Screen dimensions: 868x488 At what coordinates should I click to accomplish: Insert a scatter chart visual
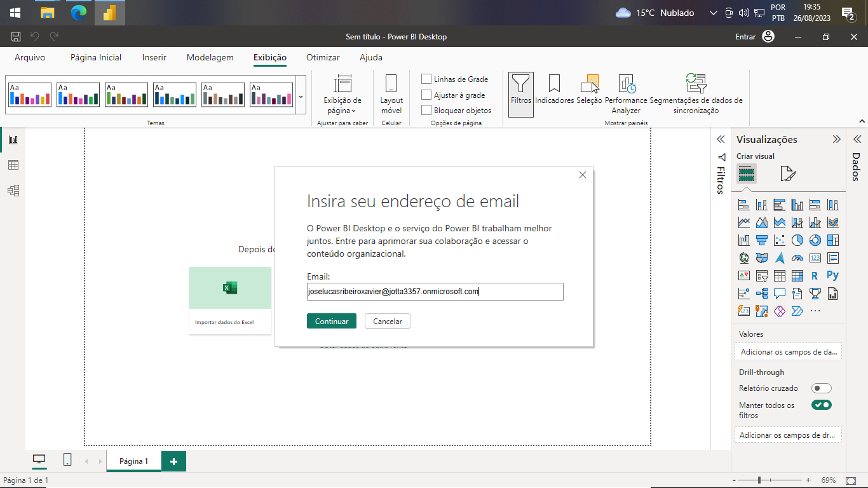click(779, 241)
